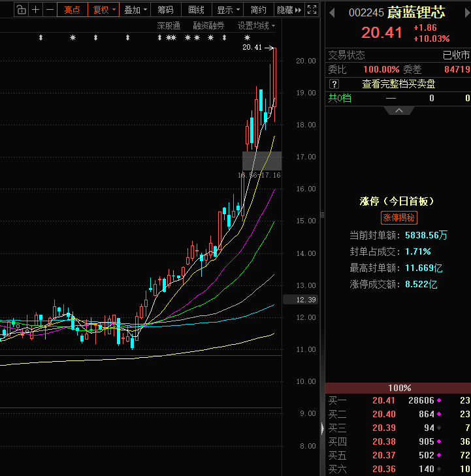Click the 20.41 high price label on chart
Image resolution: width=471 pixels, height=476 pixels.
(x=252, y=48)
